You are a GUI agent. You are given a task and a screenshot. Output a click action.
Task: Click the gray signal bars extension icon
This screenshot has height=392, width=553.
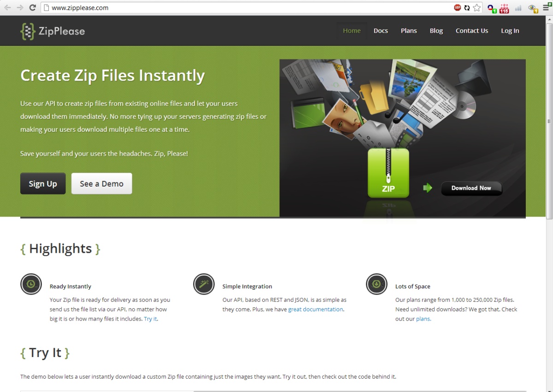point(518,8)
